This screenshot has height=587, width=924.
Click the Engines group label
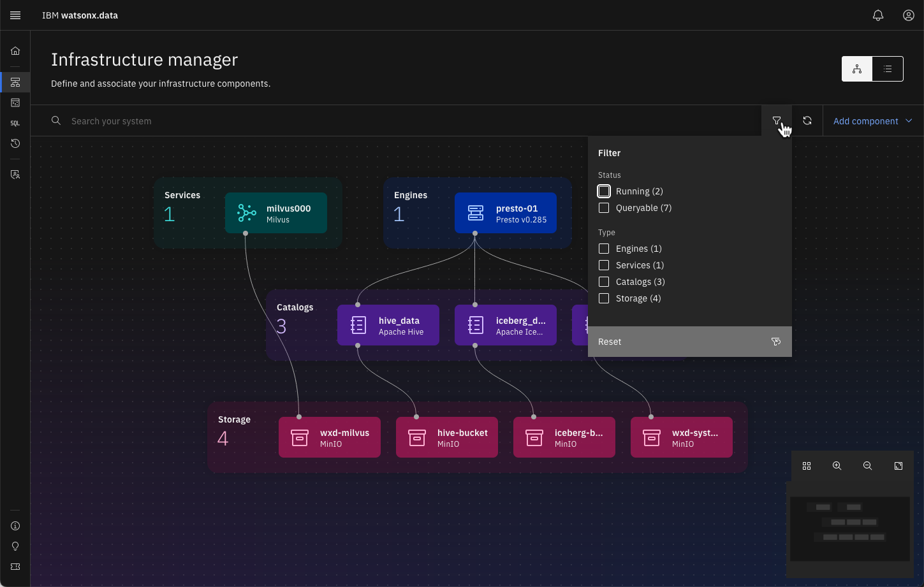[411, 195]
